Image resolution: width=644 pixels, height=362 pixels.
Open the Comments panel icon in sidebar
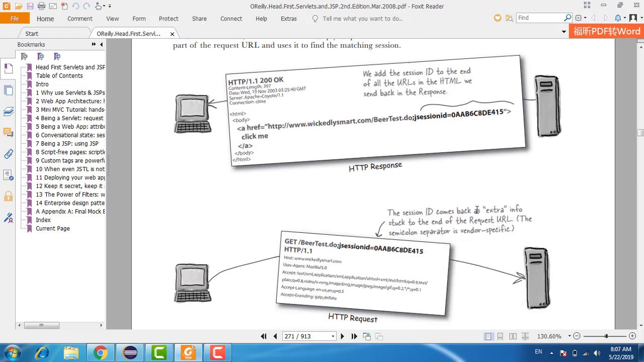coord(8,132)
